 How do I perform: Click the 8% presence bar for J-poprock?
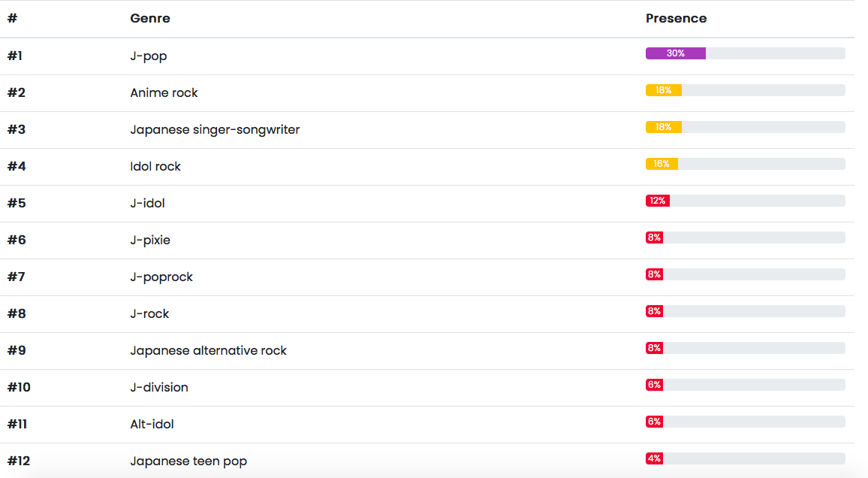654,274
